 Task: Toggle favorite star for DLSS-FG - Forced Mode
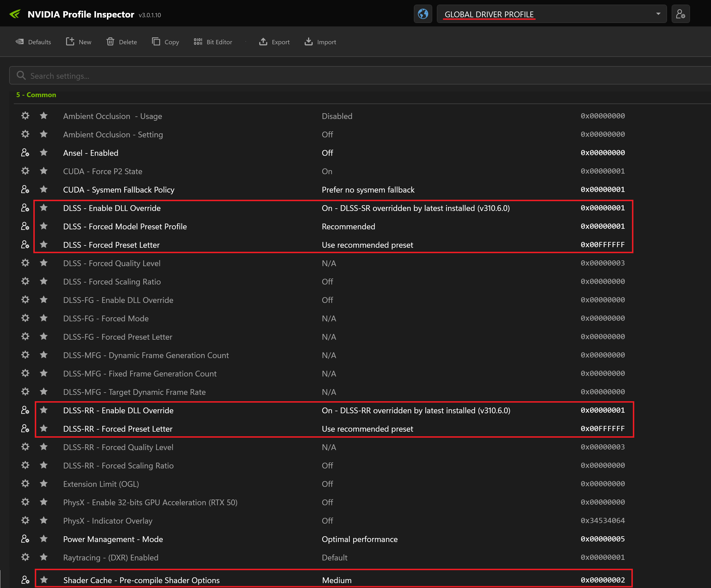tap(44, 318)
